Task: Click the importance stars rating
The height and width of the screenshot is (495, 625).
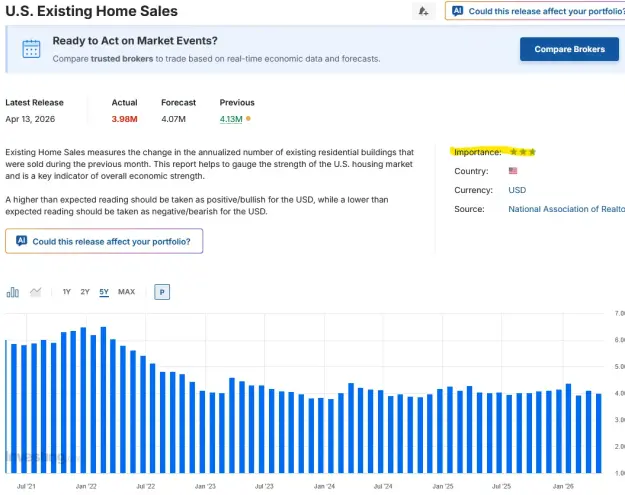Action: point(523,152)
